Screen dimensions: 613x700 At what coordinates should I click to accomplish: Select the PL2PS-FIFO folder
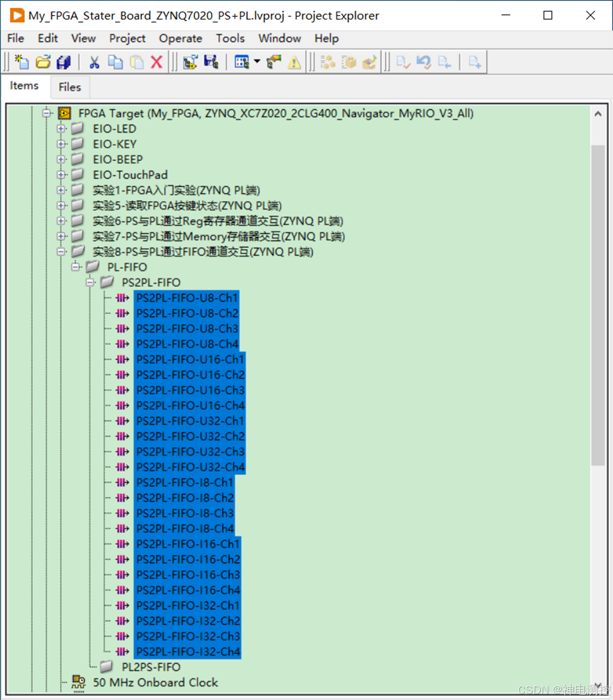pyautogui.click(x=151, y=667)
